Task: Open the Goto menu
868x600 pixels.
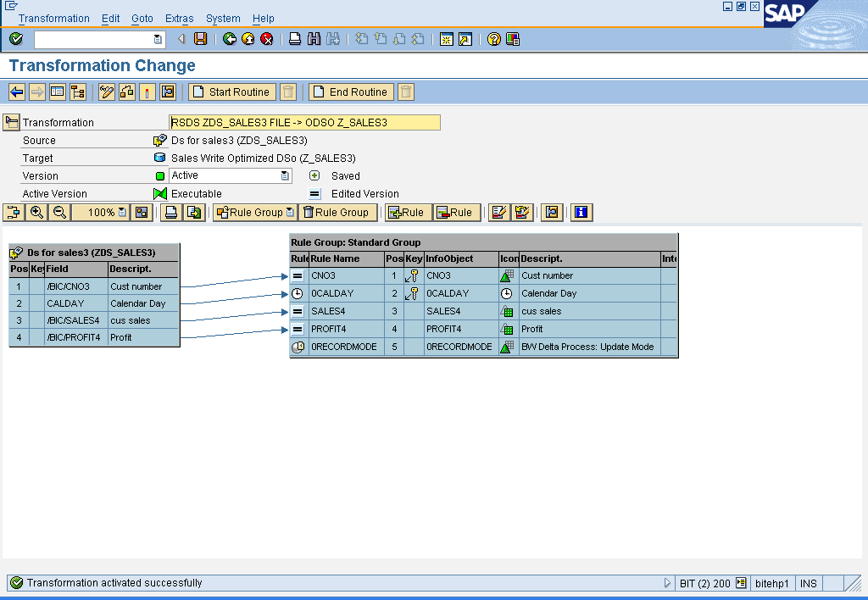Action: click(x=142, y=19)
